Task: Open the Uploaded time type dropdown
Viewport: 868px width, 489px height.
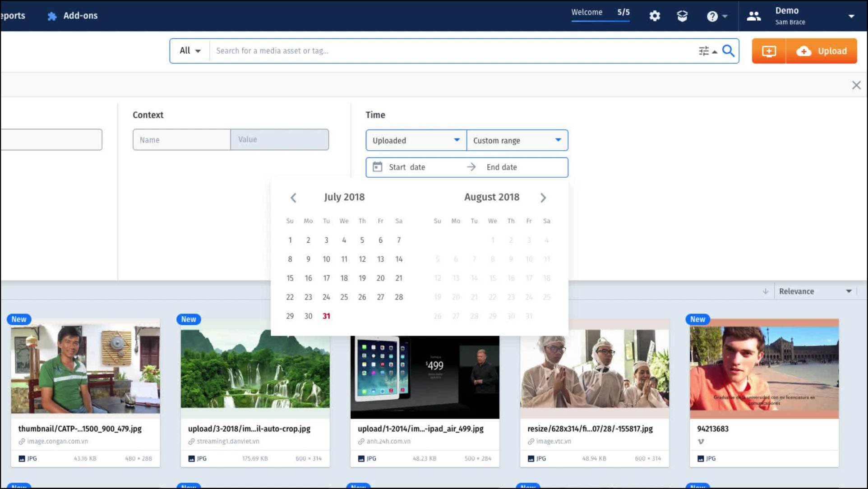Action: click(x=416, y=140)
